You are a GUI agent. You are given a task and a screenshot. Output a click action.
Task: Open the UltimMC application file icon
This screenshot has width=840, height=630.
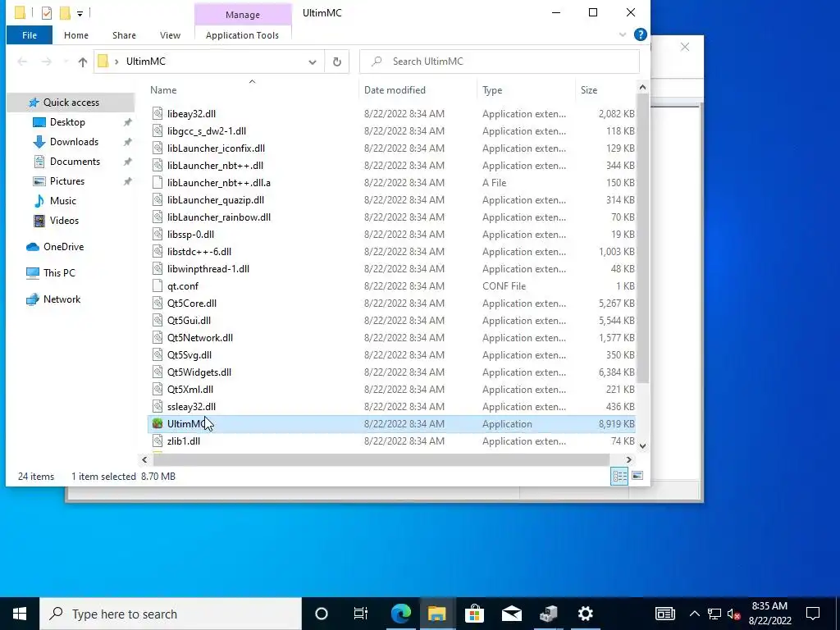(157, 424)
